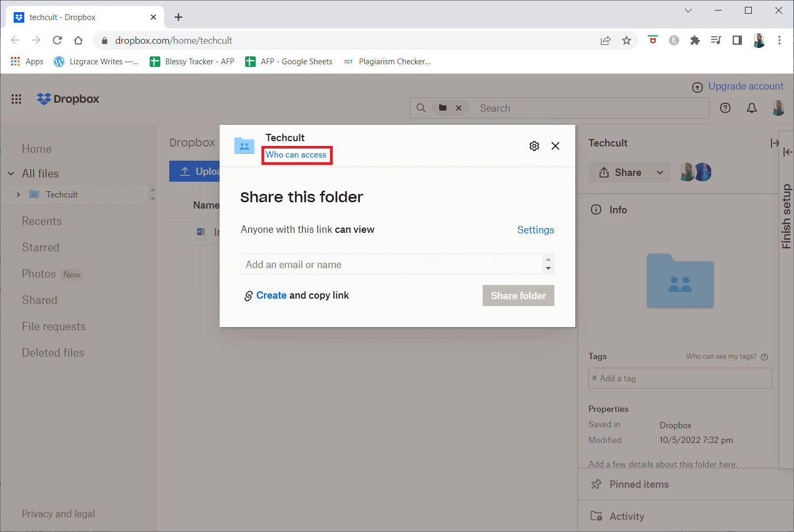The height and width of the screenshot is (532, 794).
Task: Go to Home in sidebar
Action: point(37,149)
